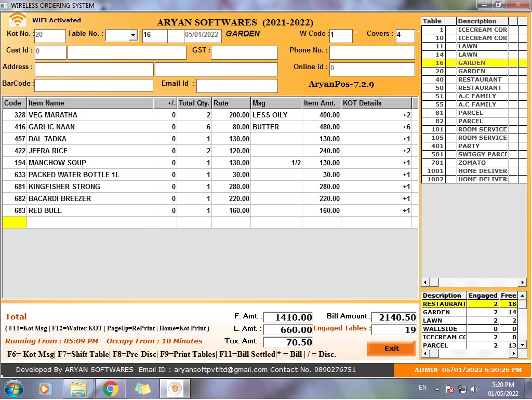Select table 40 RESTAURANT row

[474, 79]
